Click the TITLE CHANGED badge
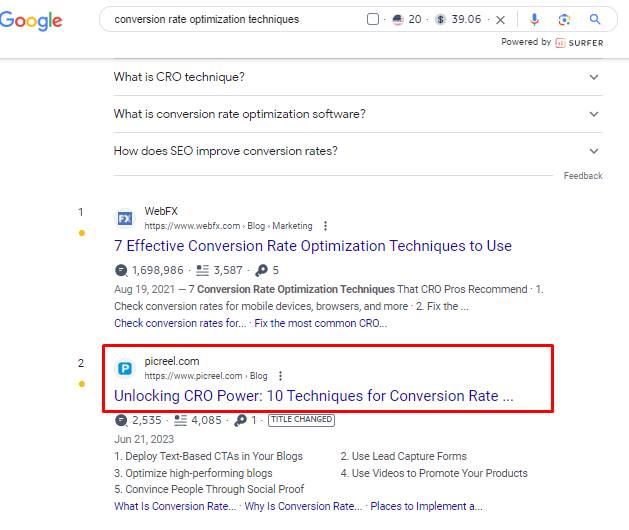Image resolution: width=629 pixels, height=530 pixels. click(301, 420)
